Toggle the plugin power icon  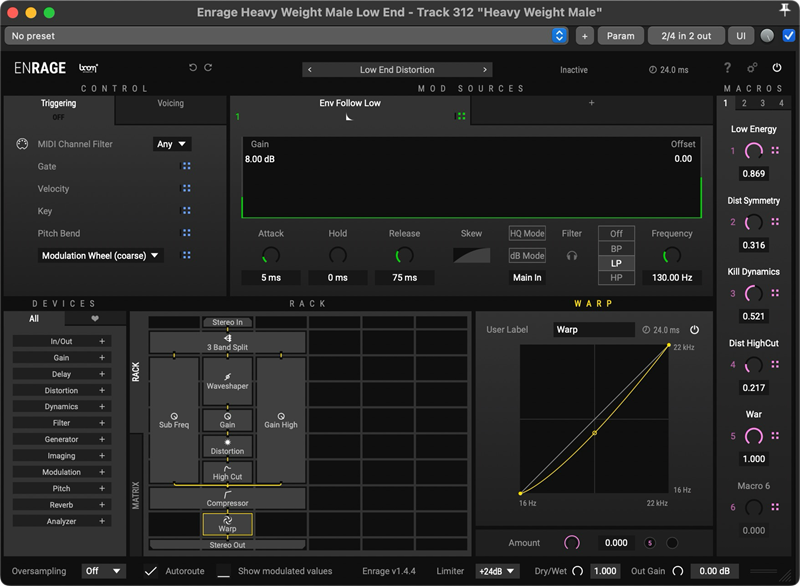coord(777,68)
